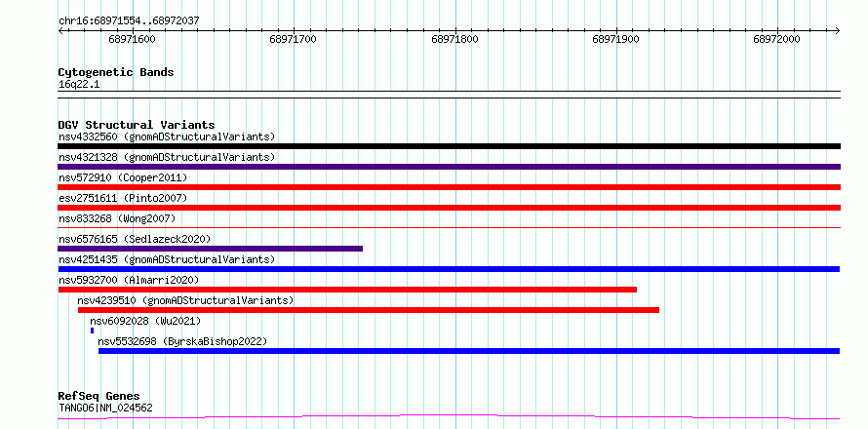Click the nsv833268 (Wong2007) label
Screen dimensions: 868x429
[117, 218]
